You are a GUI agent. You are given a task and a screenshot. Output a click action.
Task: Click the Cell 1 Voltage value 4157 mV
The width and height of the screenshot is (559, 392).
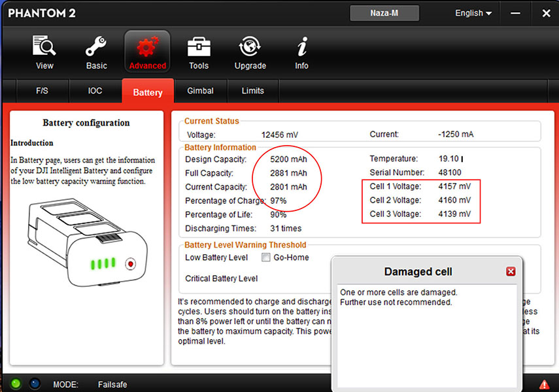[x=454, y=186]
